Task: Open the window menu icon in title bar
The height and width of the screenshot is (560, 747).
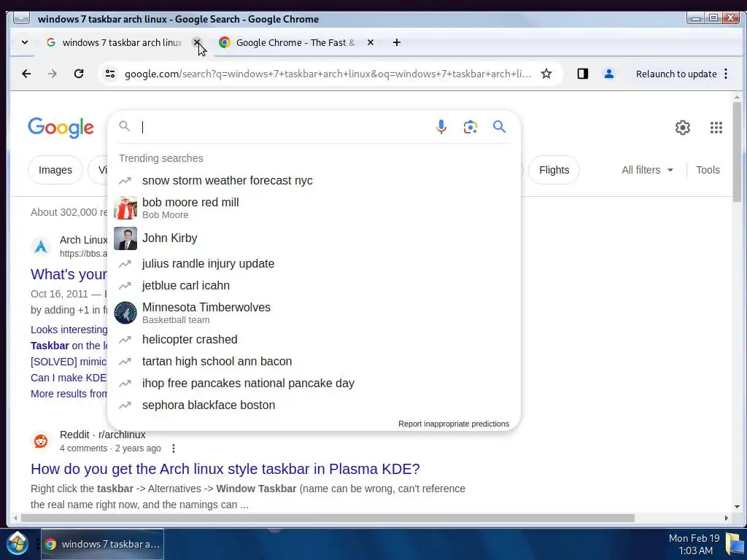Action: [x=21, y=18]
